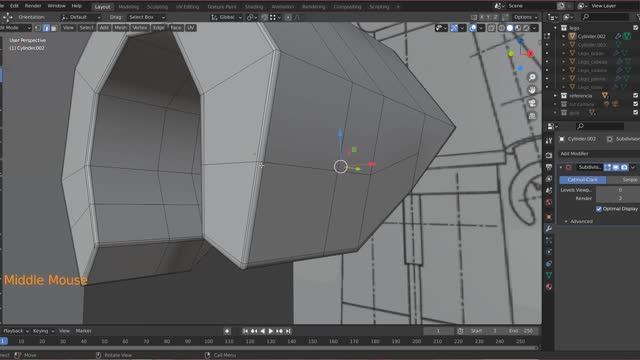Switch perspective/orthographic grid icon
This screenshot has height=360, width=640.
(x=532, y=116)
